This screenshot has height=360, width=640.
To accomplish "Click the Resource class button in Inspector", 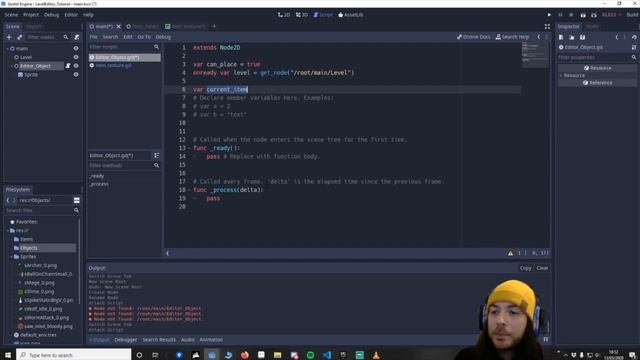I will tap(597, 68).
